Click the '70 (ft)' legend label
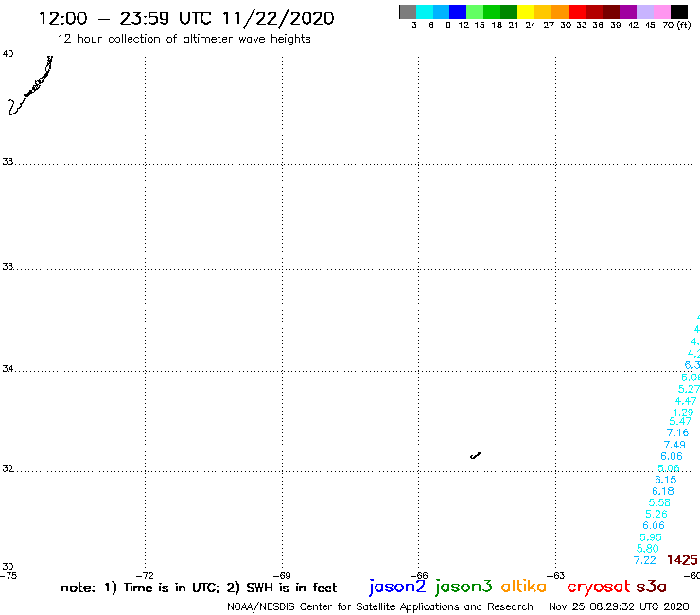This screenshot has width=700, height=615. click(x=676, y=26)
